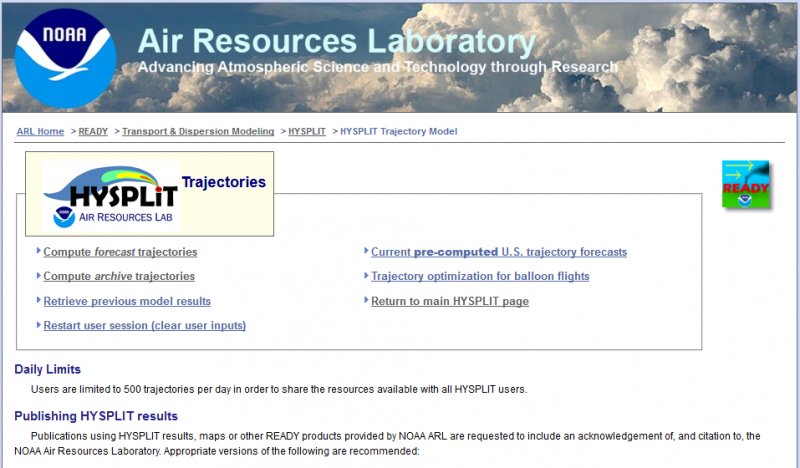
Task: Open Transport & Dispersion Modeling breadcrumb
Action: pyautogui.click(x=198, y=131)
